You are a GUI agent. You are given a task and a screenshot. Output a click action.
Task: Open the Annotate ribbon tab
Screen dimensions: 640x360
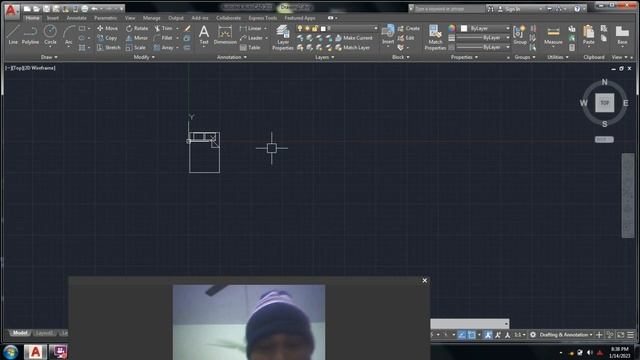click(76, 18)
